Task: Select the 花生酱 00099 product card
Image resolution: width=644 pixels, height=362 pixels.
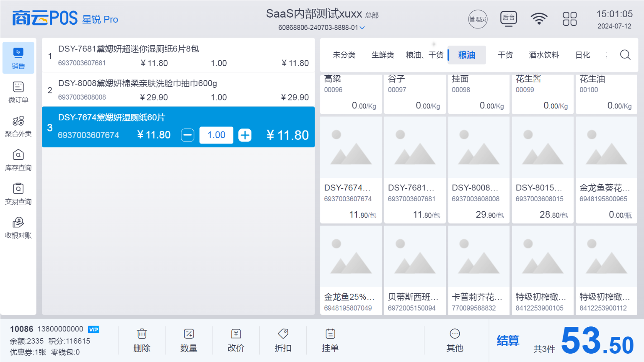Action: [x=543, y=94]
